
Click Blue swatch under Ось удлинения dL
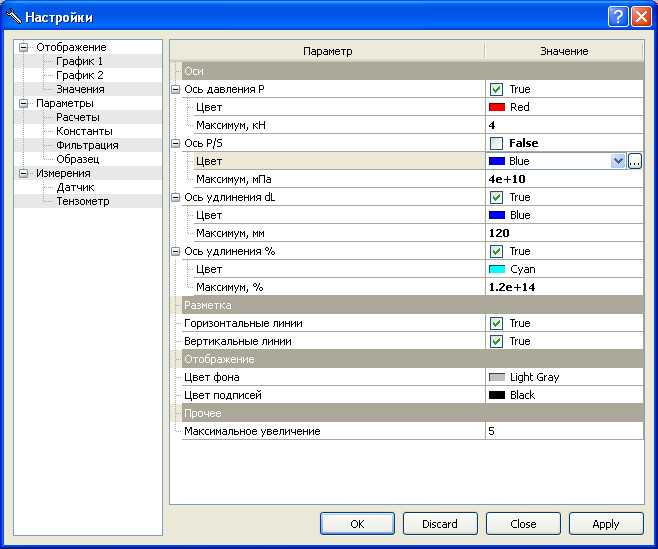[x=497, y=215]
